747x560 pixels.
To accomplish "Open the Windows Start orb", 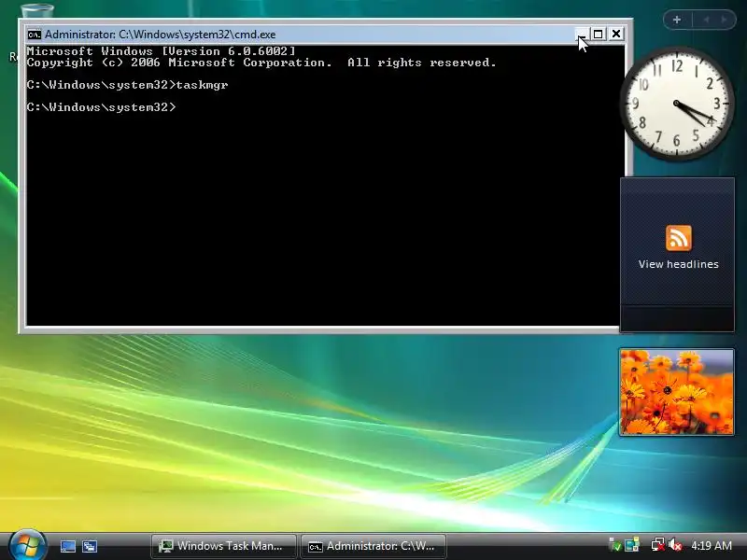I will [27, 545].
